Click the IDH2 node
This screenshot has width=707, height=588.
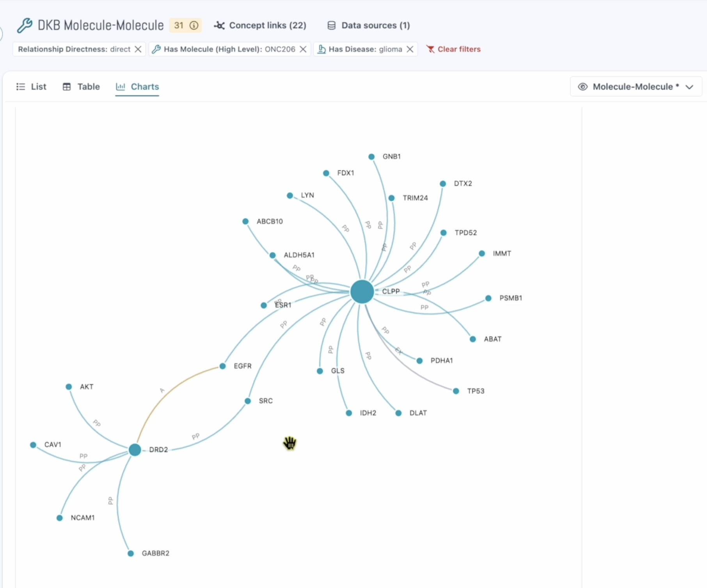tap(349, 413)
